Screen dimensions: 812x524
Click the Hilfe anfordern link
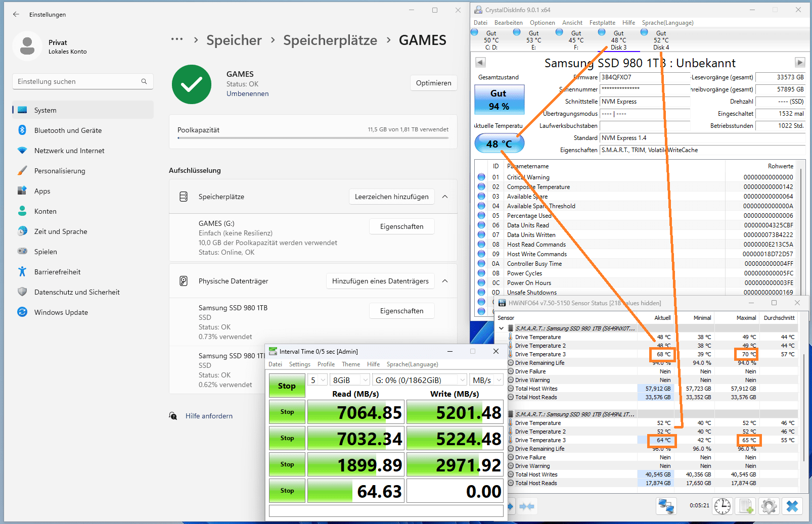coord(209,416)
